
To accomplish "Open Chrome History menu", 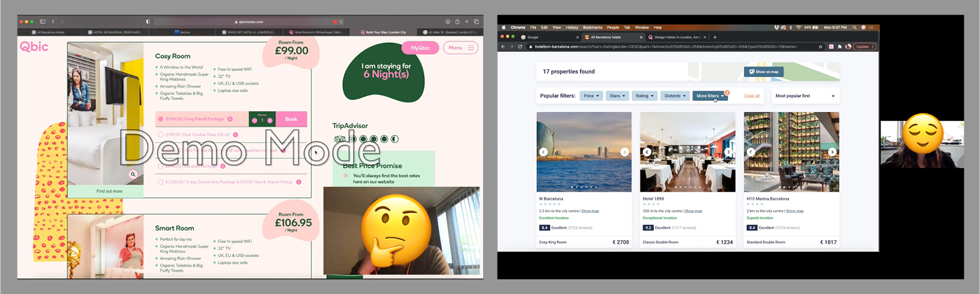I will pyautogui.click(x=572, y=27).
